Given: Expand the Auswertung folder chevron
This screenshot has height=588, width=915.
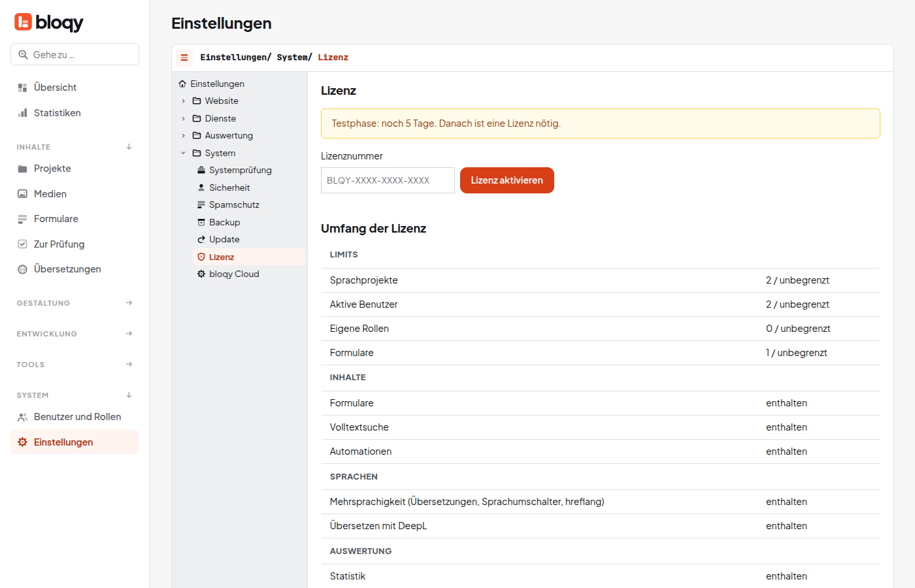Looking at the screenshot, I should coord(184,136).
